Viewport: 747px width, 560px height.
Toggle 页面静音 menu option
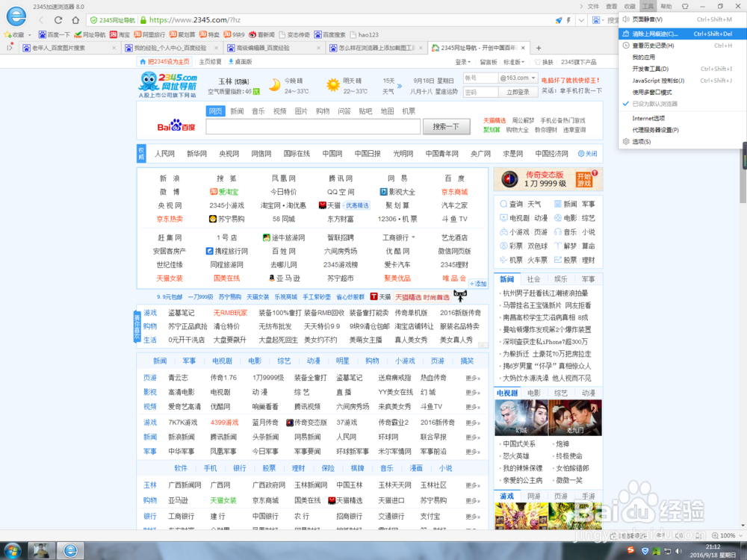tap(682, 19)
